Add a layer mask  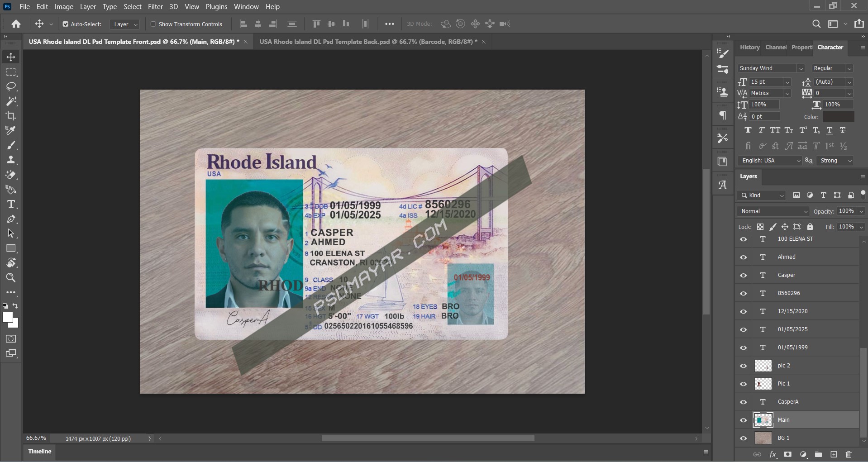point(788,454)
